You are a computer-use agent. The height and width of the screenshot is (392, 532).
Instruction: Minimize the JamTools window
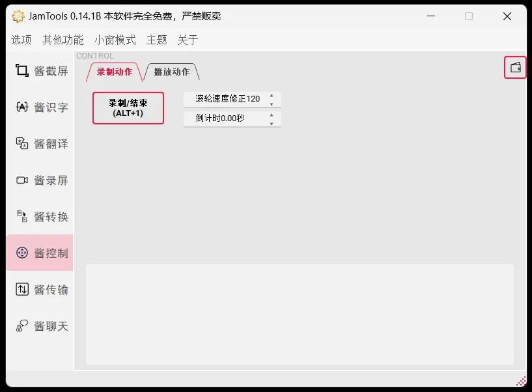click(x=431, y=16)
